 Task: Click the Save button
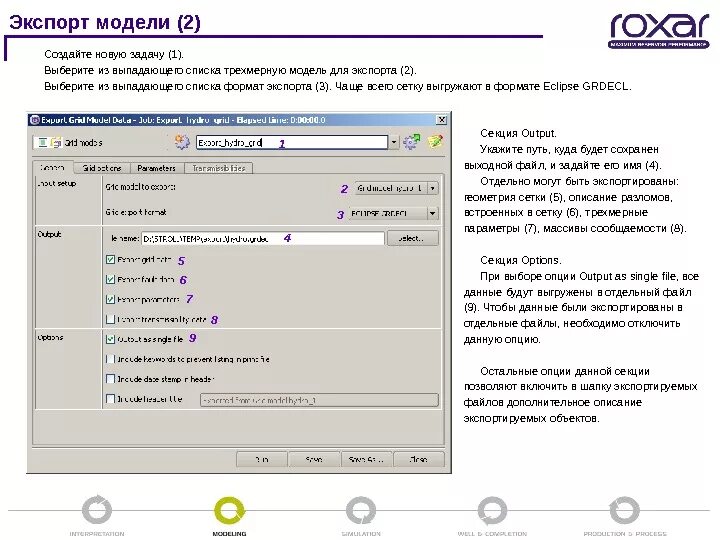pyautogui.click(x=314, y=459)
